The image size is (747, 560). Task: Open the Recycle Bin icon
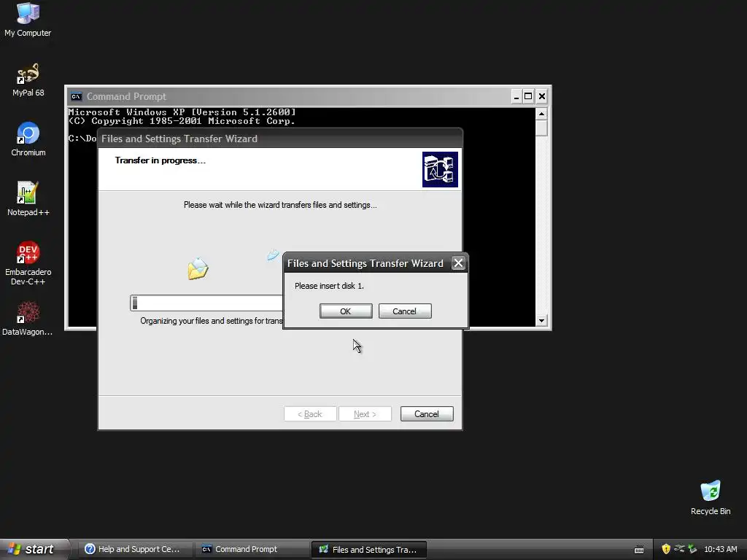(x=711, y=498)
